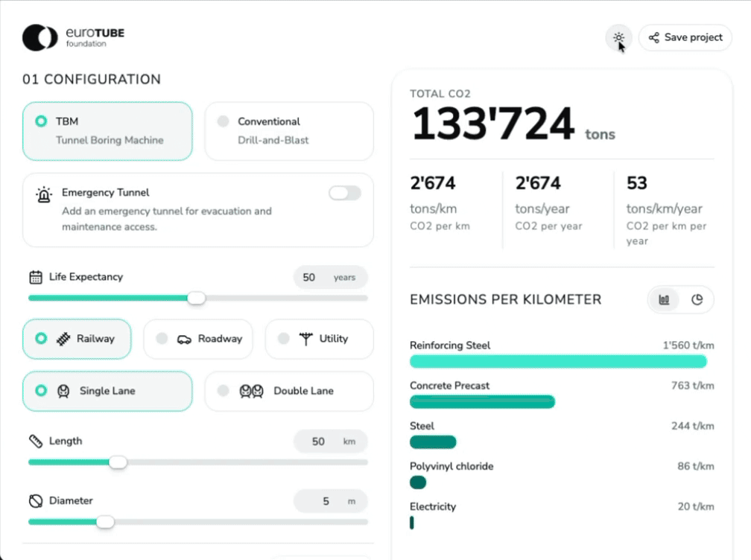
Task: Select Railway tunnel type
Action: tap(77, 339)
